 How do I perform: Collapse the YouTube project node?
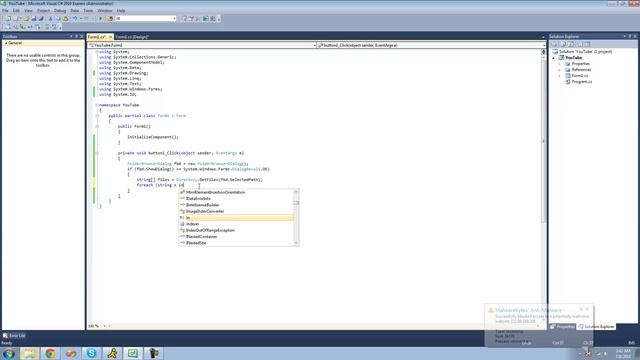pyautogui.click(x=554, y=58)
